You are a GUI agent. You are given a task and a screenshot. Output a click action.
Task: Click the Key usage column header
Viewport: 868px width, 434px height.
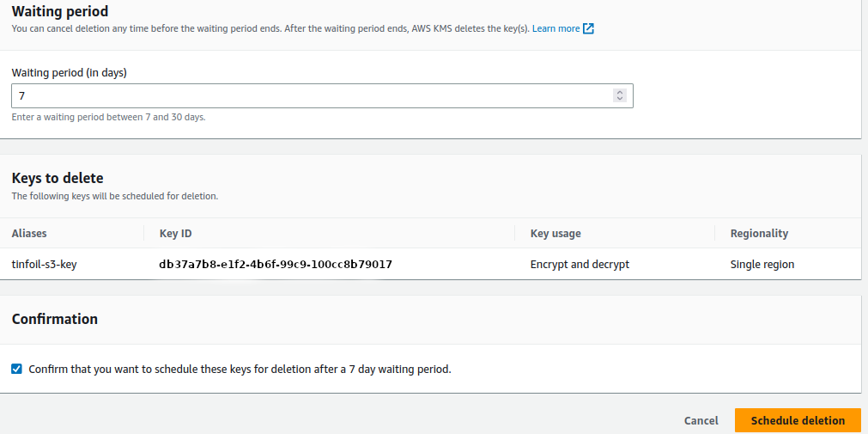click(555, 233)
